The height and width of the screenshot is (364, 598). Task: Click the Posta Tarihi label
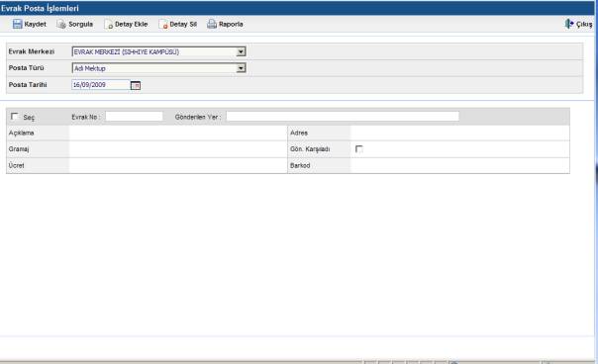coord(28,85)
